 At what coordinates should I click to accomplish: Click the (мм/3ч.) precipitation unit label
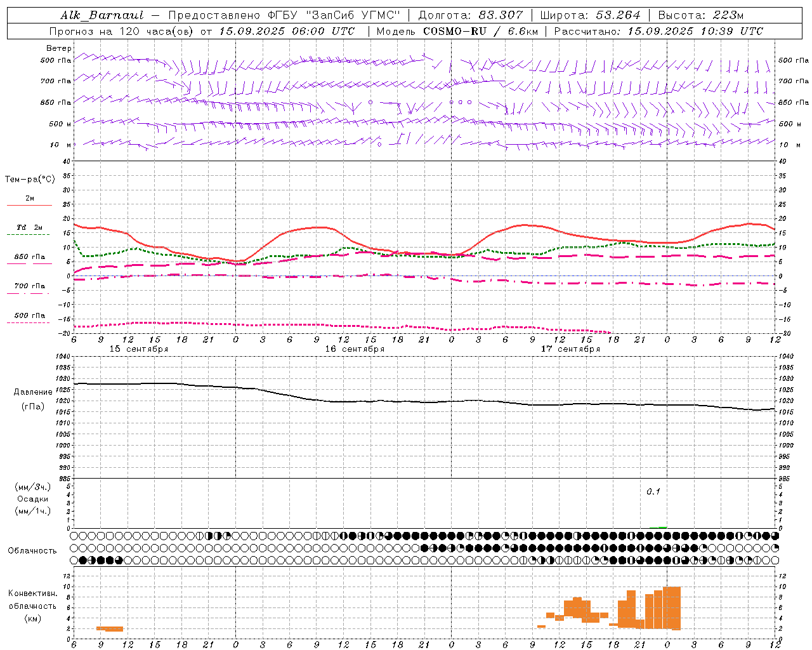[33, 487]
